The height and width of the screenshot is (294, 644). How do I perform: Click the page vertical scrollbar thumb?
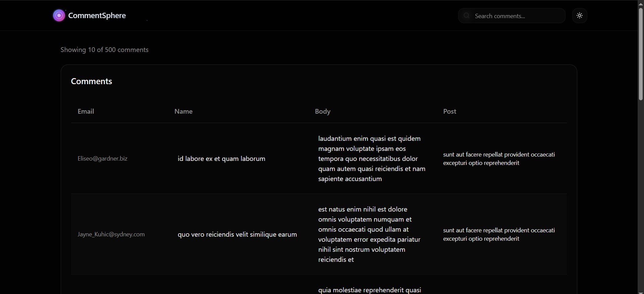pyautogui.click(x=641, y=54)
